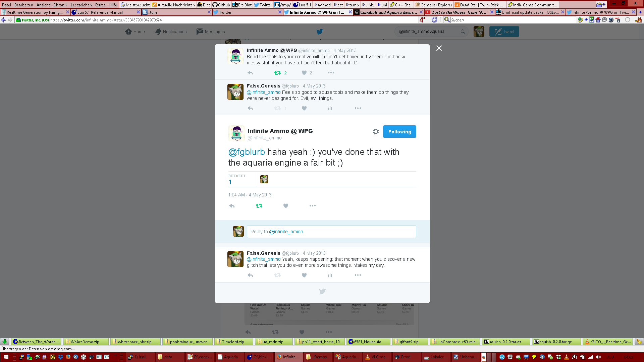Switch to the stdin tab

click(x=176, y=12)
